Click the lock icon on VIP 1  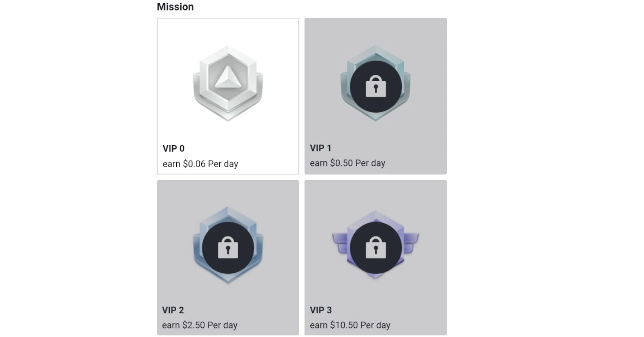click(x=376, y=87)
